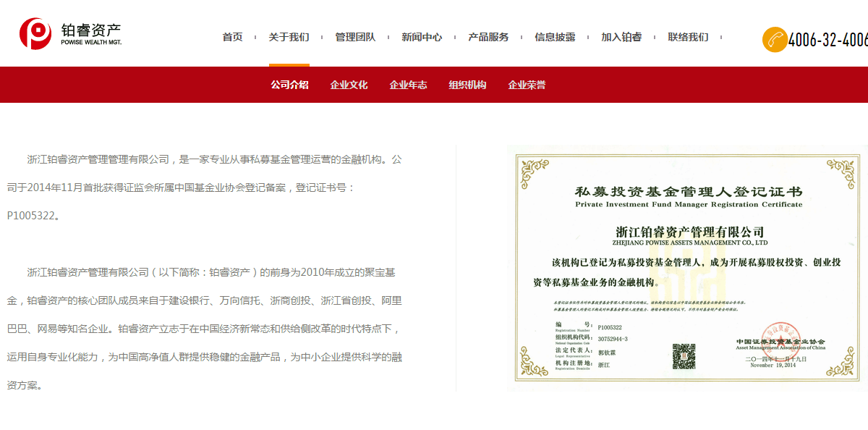Open the 加入铂睿 page
Viewport: 868px width, 430px height.
click(x=621, y=37)
